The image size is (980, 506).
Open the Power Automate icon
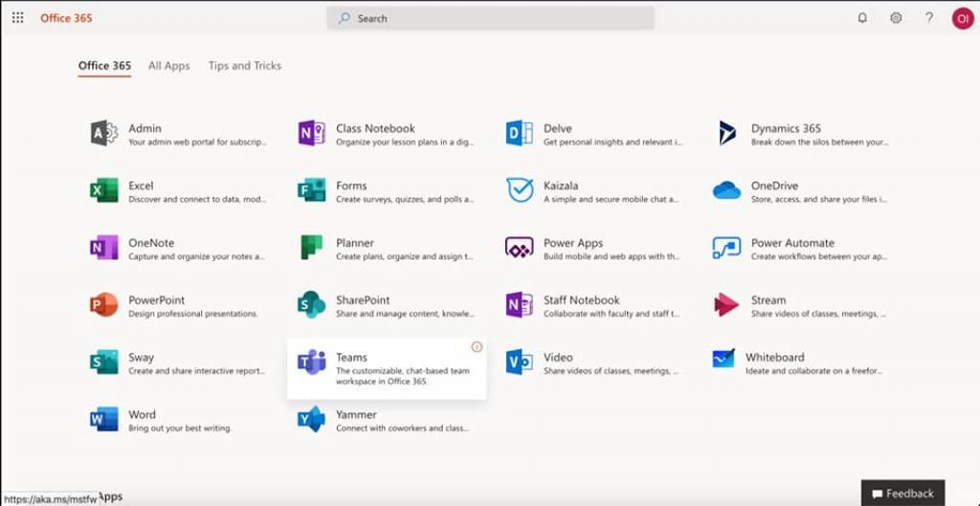[726, 248]
